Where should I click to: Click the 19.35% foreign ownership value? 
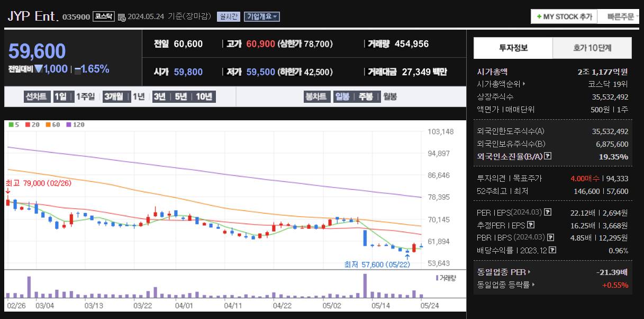[614, 156]
